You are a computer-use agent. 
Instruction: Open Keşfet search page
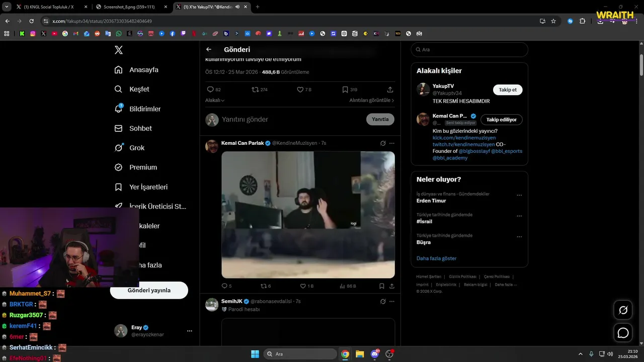click(132, 89)
